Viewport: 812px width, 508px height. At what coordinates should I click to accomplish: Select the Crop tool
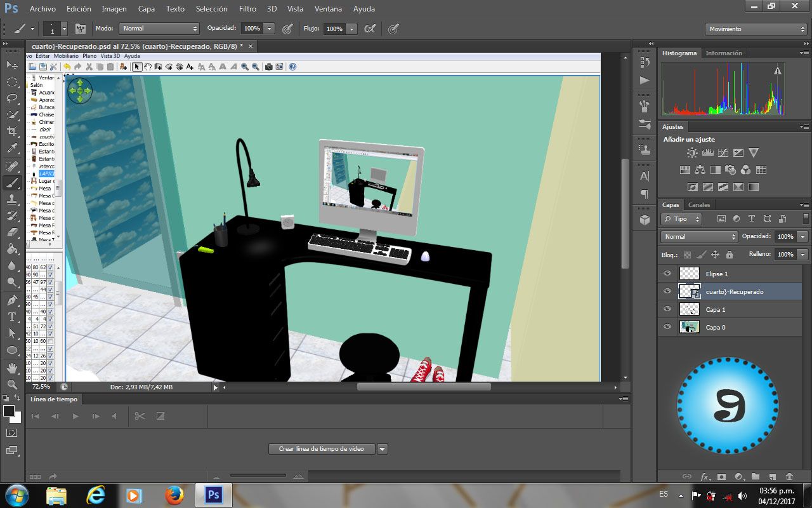pyautogui.click(x=12, y=131)
